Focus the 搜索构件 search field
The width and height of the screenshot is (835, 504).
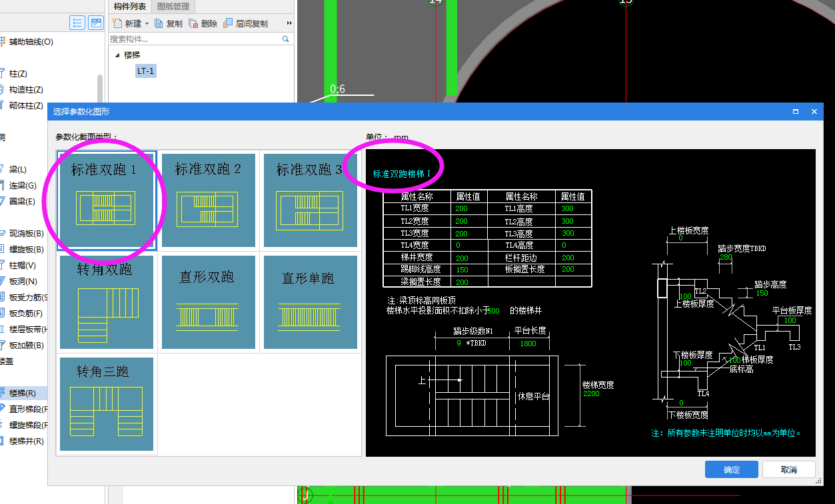coord(195,39)
